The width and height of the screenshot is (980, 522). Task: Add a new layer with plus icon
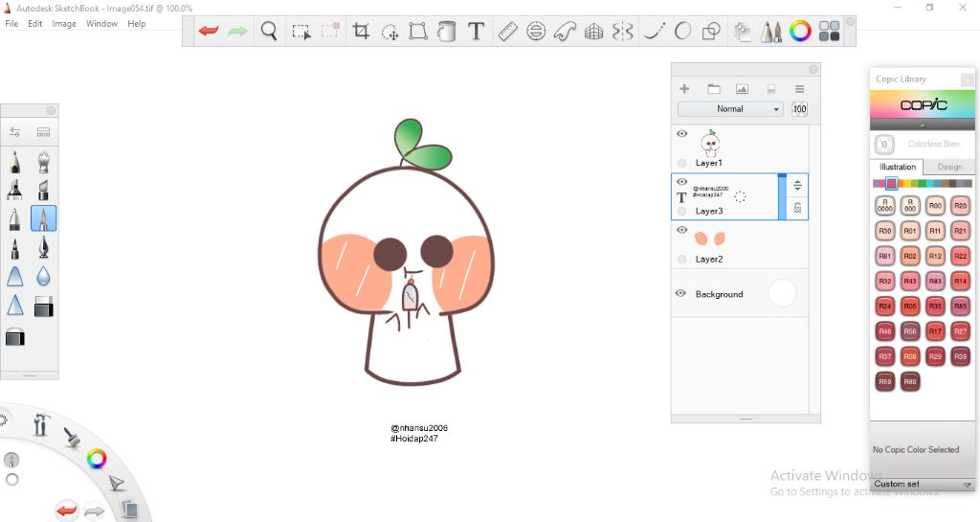tap(684, 89)
